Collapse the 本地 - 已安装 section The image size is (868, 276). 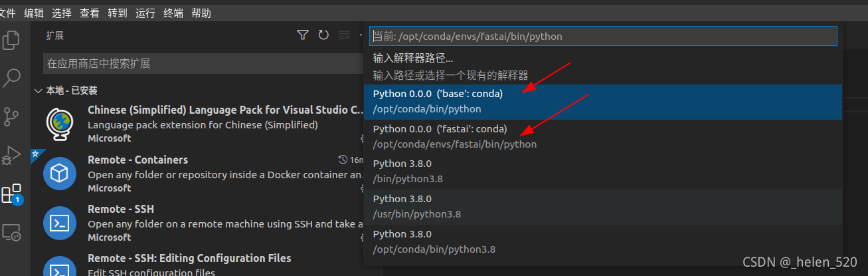pos(39,90)
